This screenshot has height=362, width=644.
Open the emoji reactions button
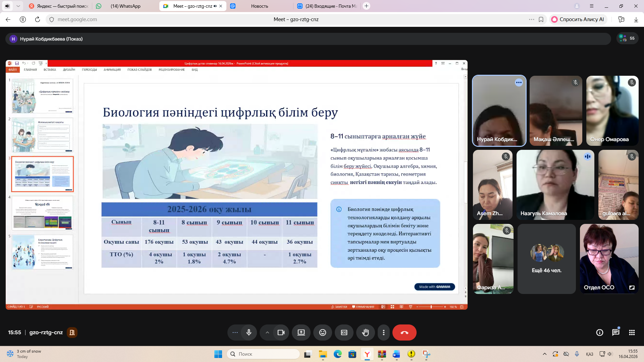tap(322, 333)
